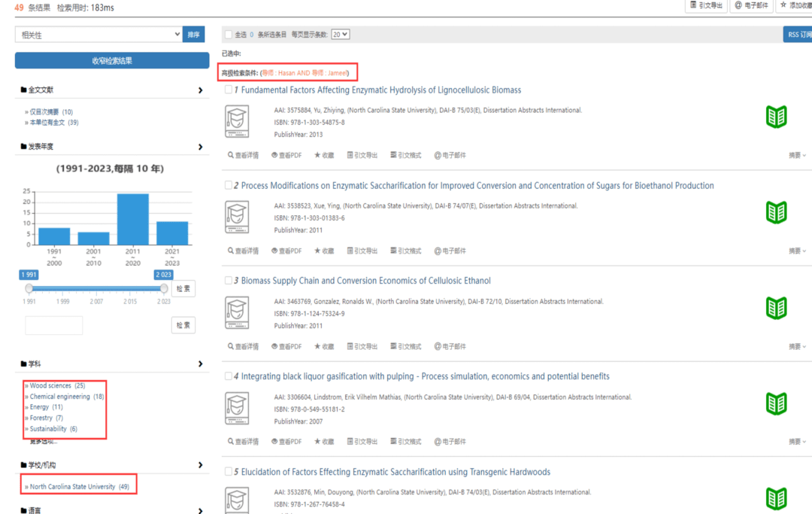Expand the 学科 filter section arrow
The height and width of the screenshot is (514, 812).
click(x=201, y=363)
